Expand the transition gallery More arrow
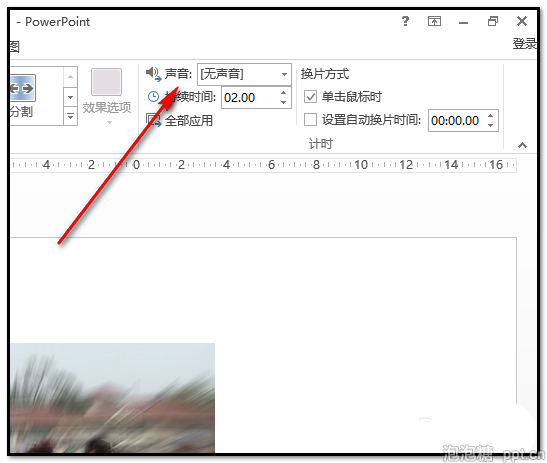The height and width of the screenshot is (463, 547). click(x=70, y=116)
